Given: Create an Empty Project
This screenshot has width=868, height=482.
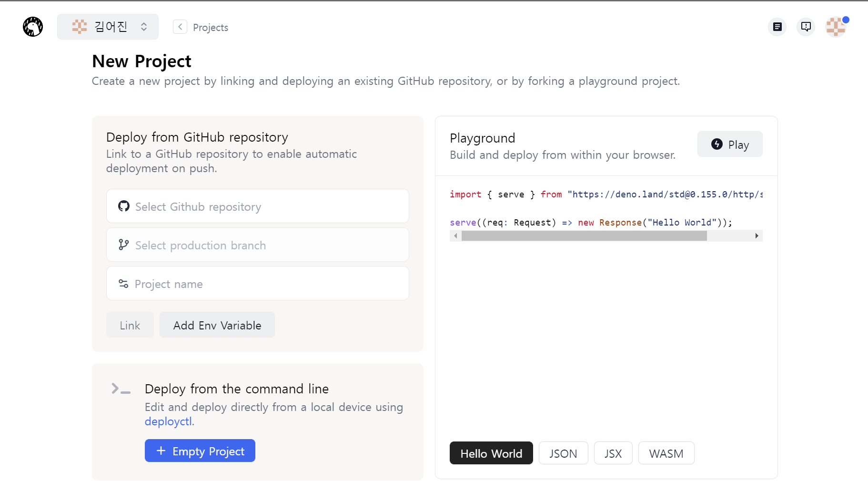Looking at the screenshot, I should [200, 451].
